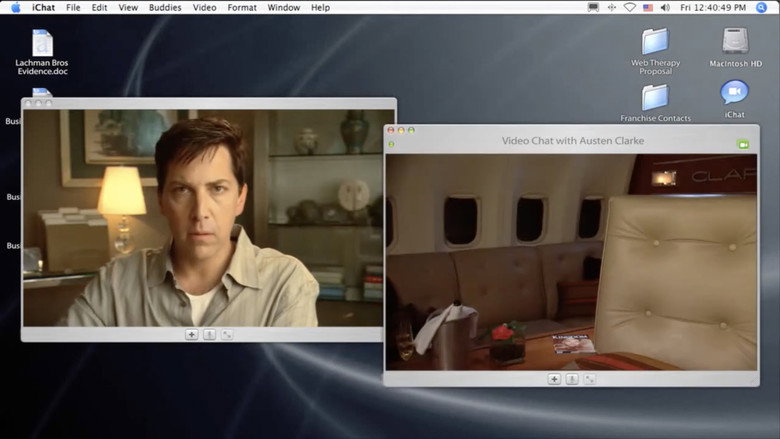Open the Wi-Fi status menu icon
The width and height of the screenshot is (780, 439).
[x=630, y=7]
